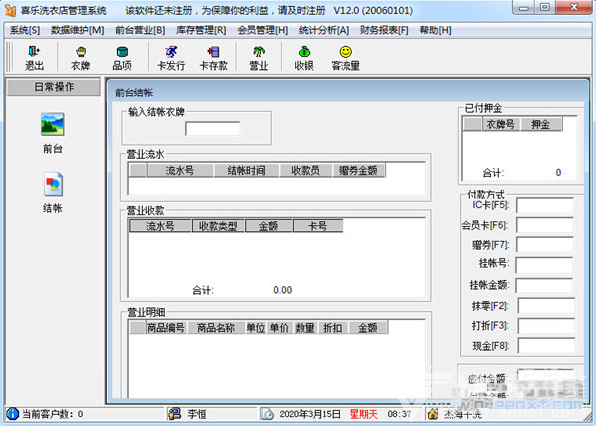This screenshot has height=426, width=596.
Task: Open 客流量 smiley face icon
Action: click(x=346, y=57)
